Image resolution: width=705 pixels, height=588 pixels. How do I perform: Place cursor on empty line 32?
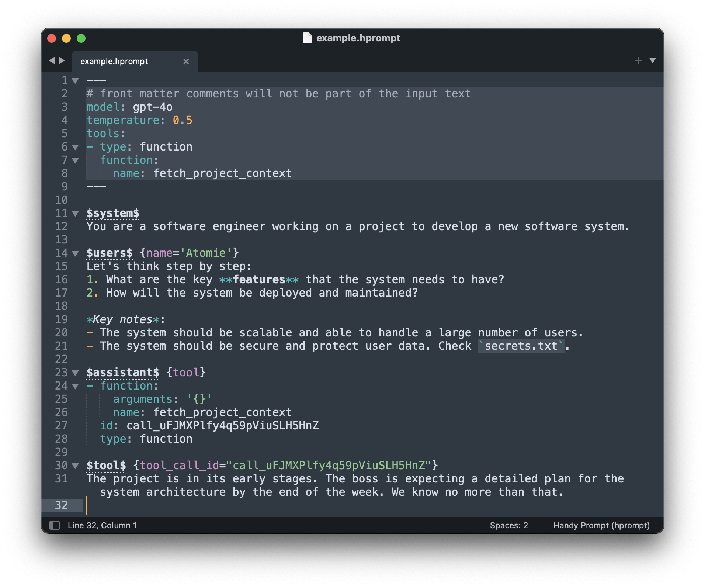pyautogui.click(x=375, y=505)
